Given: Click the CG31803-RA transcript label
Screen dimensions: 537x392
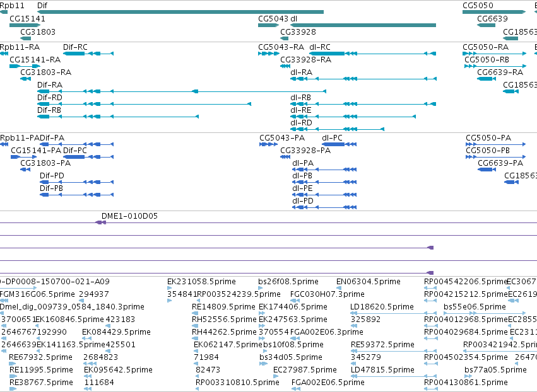Looking at the screenshot, I should coord(45,72).
